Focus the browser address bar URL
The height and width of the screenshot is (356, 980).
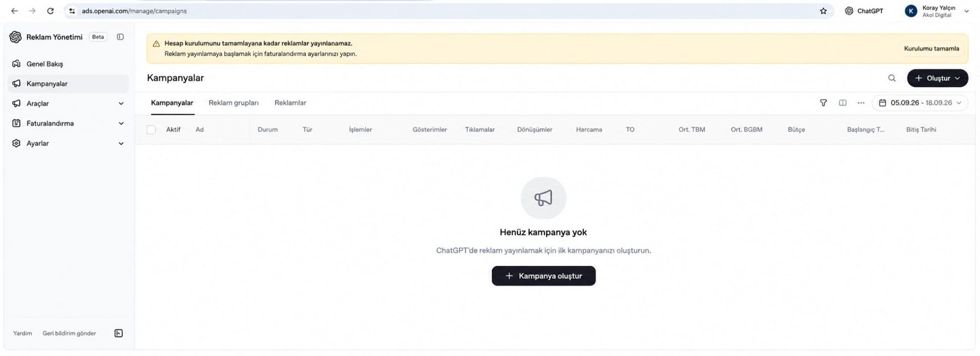point(134,11)
